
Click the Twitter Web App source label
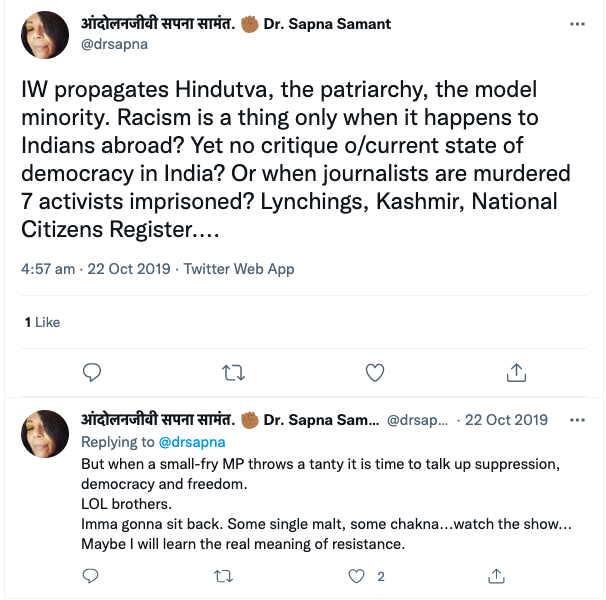tap(240, 269)
